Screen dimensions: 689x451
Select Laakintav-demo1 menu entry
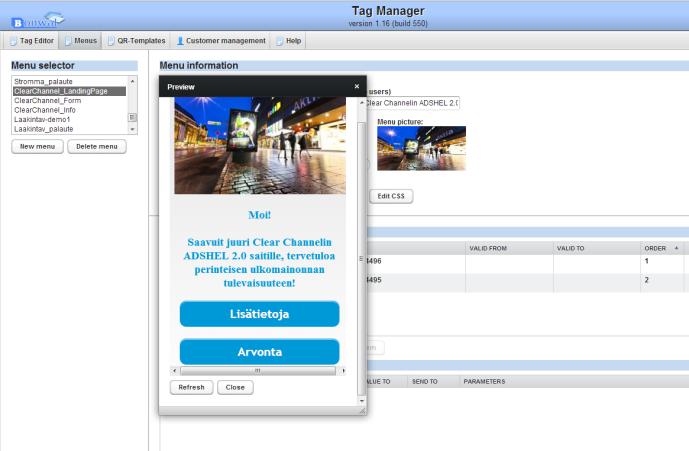69,120
